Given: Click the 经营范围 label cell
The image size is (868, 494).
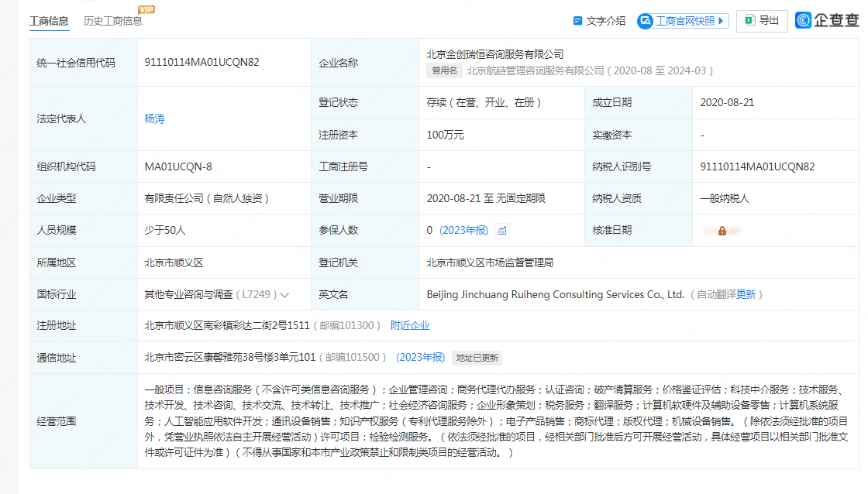Looking at the screenshot, I should (x=84, y=421).
